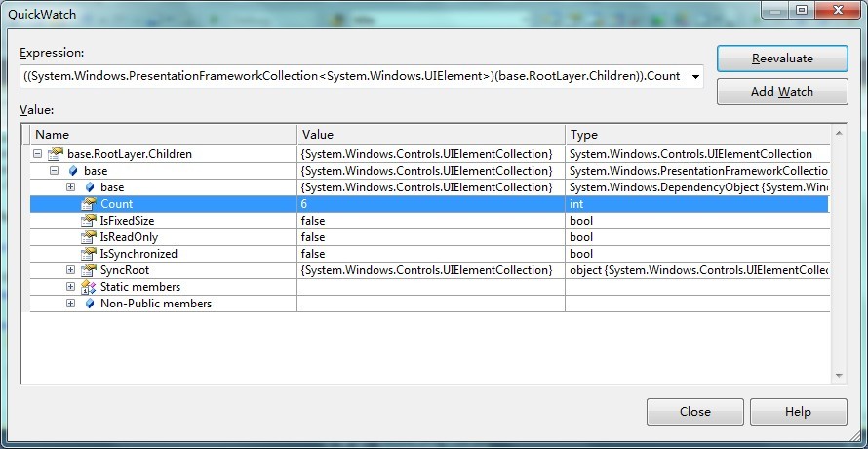Click the SyncRoot property icon
This screenshot has width=868, height=449.
click(x=89, y=270)
